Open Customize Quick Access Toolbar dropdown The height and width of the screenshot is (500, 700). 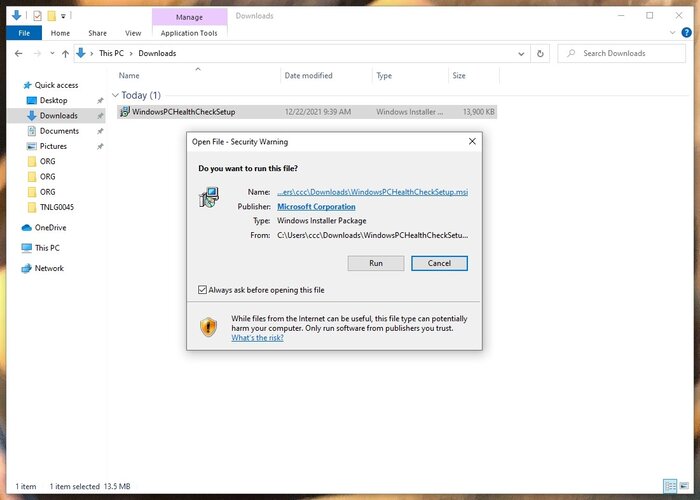pyautogui.click(x=63, y=17)
